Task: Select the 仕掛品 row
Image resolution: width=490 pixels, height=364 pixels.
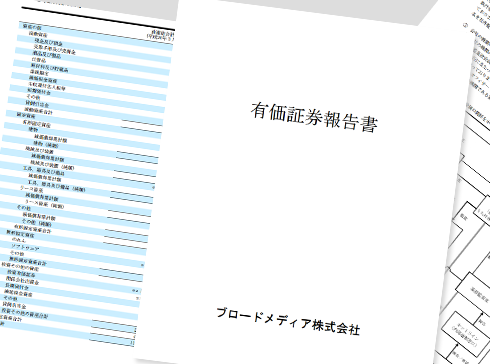Action: tap(39, 60)
